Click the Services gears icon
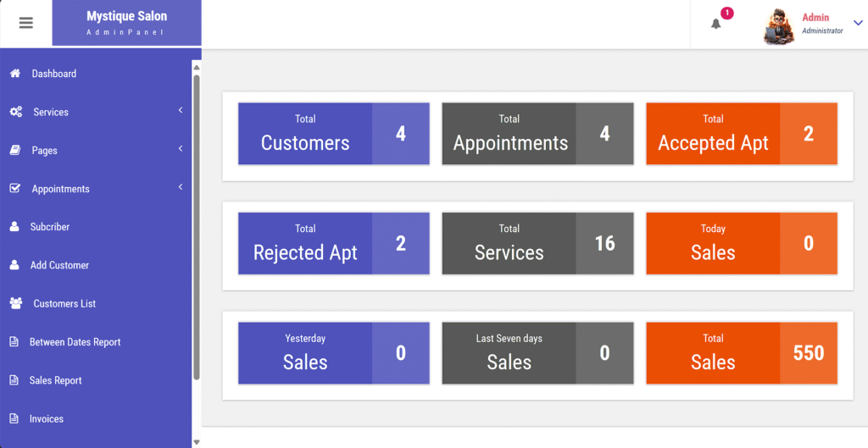The width and height of the screenshot is (868, 448). [16, 112]
